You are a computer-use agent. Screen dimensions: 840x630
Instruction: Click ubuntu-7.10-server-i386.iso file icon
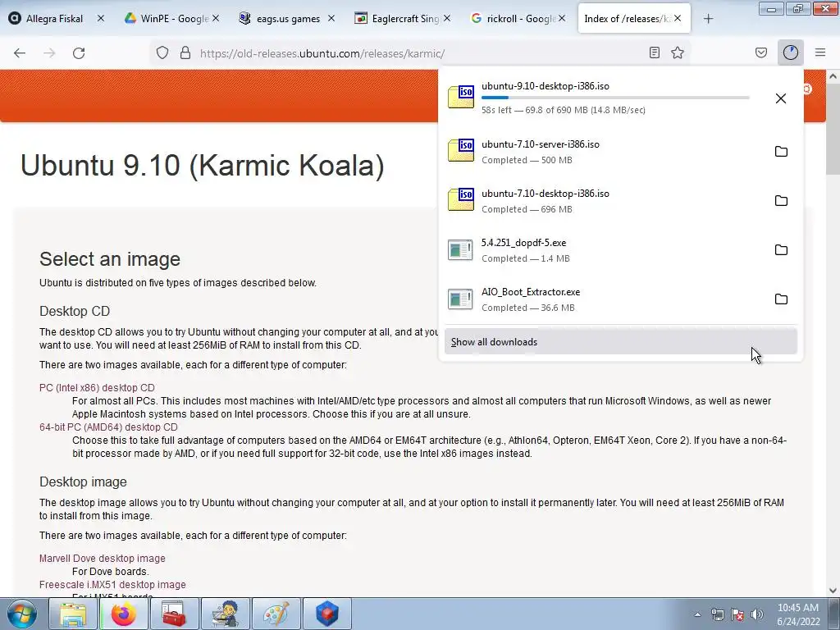[x=461, y=150]
